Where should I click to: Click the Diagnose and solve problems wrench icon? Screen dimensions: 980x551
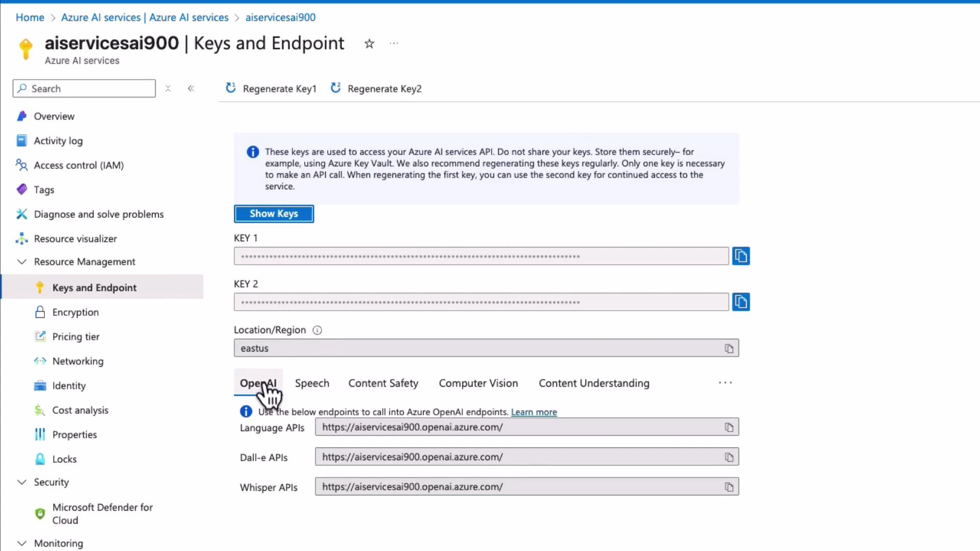pyautogui.click(x=21, y=214)
